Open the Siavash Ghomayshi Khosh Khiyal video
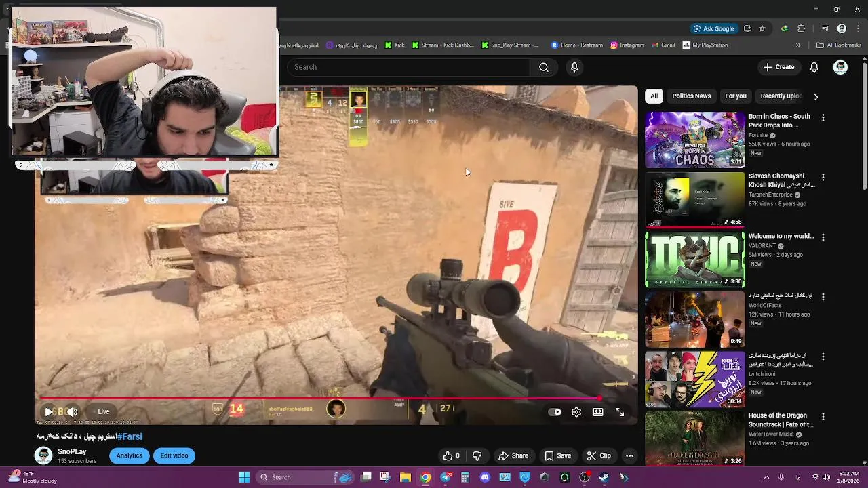This screenshot has height=488, width=868. 694,199
